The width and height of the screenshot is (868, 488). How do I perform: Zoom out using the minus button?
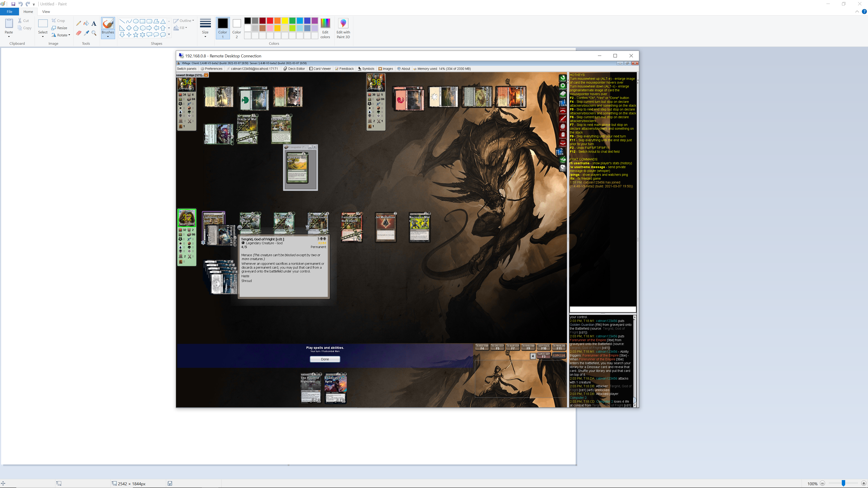click(822, 483)
